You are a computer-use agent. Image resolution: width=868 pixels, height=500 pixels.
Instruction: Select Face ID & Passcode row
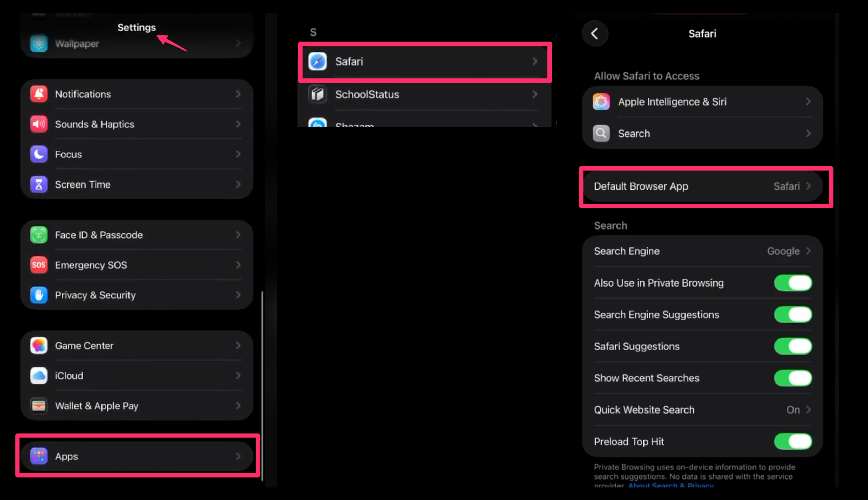tap(137, 235)
